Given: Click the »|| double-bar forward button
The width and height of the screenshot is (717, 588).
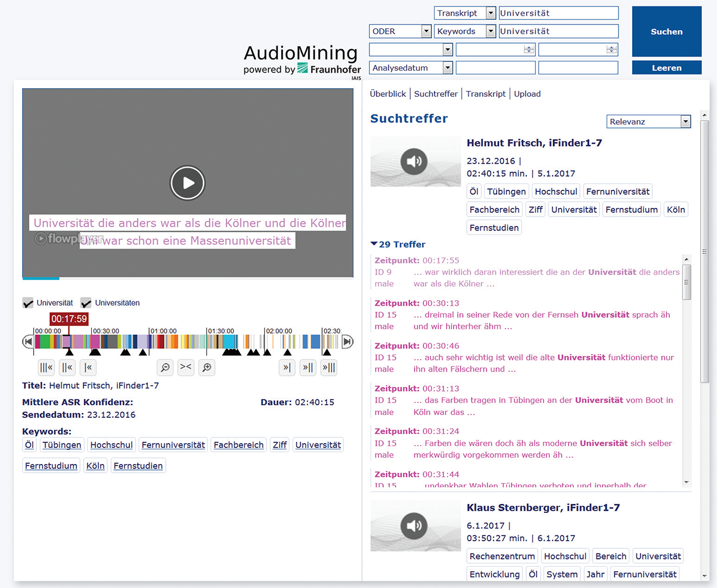Looking at the screenshot, I should (308, 367).
